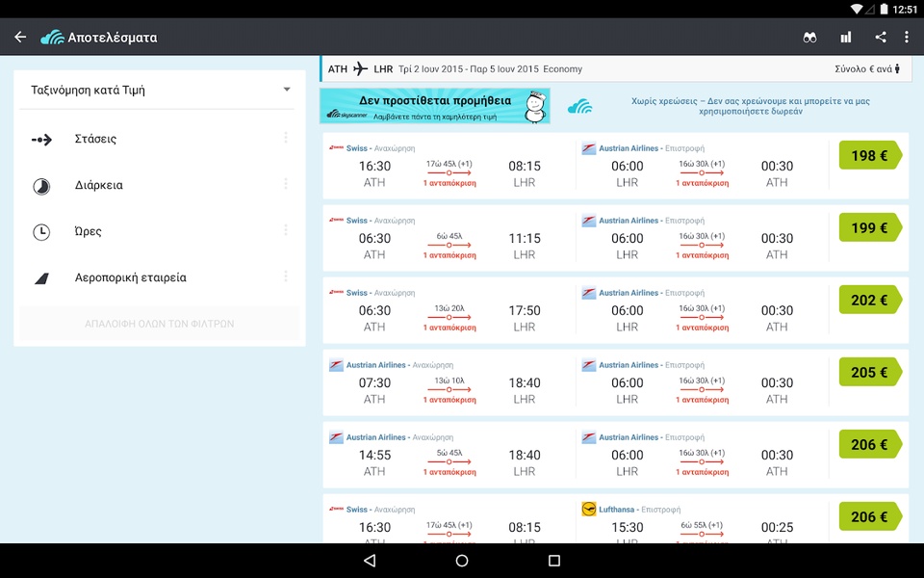Tap the Skyscanner logo in the header

tap(52, 38)
